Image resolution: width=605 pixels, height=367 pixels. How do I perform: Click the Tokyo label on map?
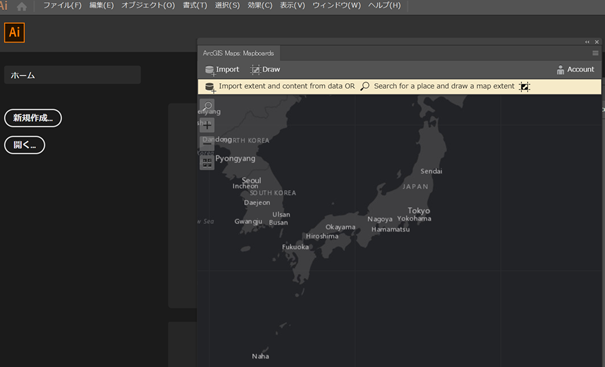click(419, 211)
